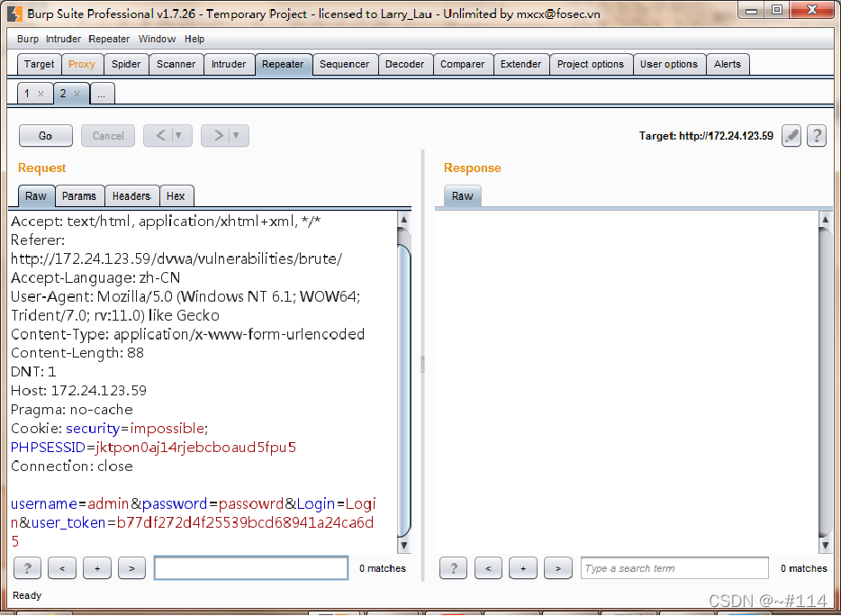Switch to the Intruder tool tab
841x616 pixels.
tap(229, 64)
